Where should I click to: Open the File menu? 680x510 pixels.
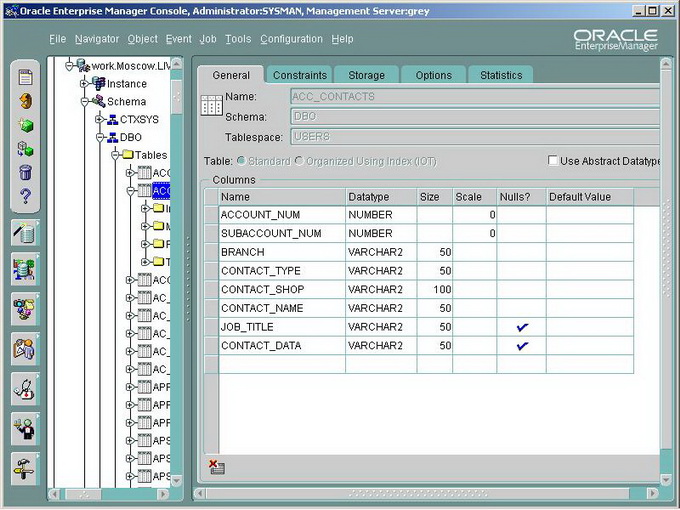pos(57,39)
